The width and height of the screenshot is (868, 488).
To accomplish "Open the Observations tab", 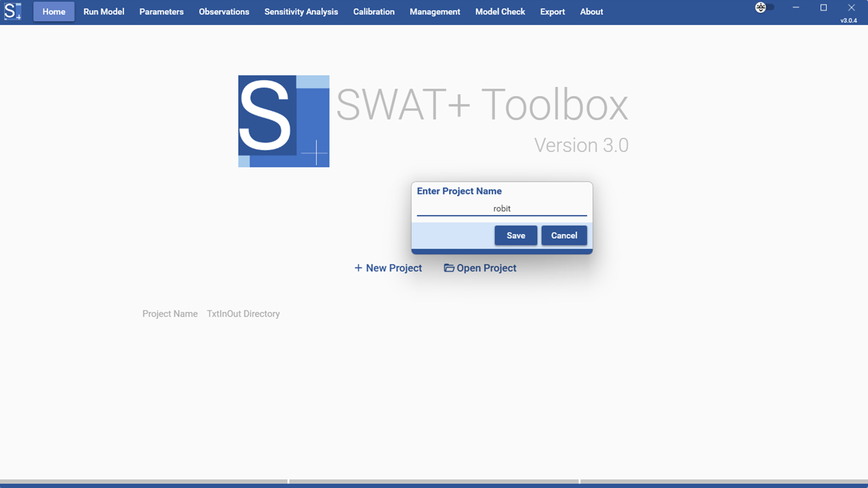I will coord(224,12).
